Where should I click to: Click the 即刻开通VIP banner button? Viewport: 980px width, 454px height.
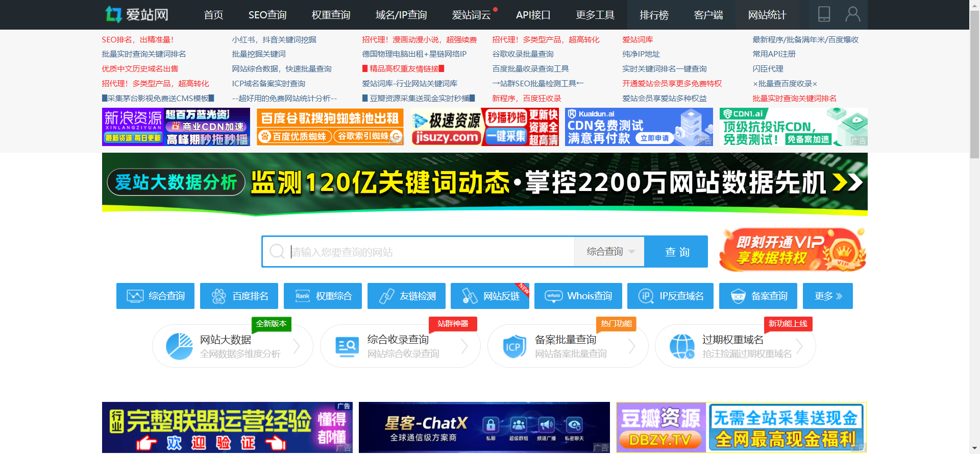(x=793, y=250)
